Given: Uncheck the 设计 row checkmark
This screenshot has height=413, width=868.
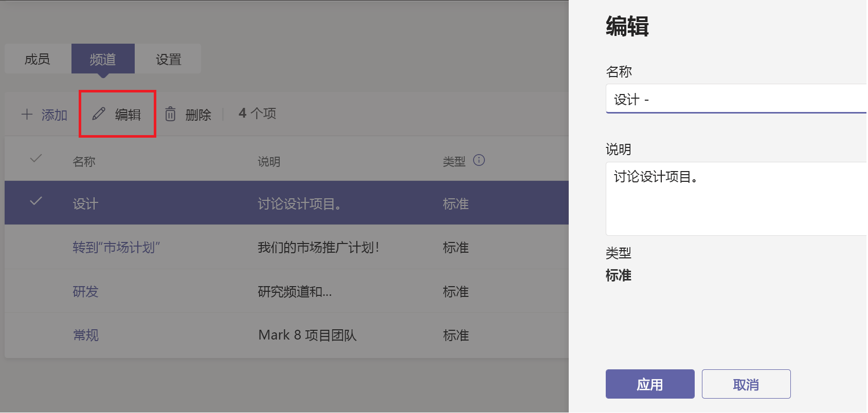Looking at the screenshot, I should click(36, 201).
